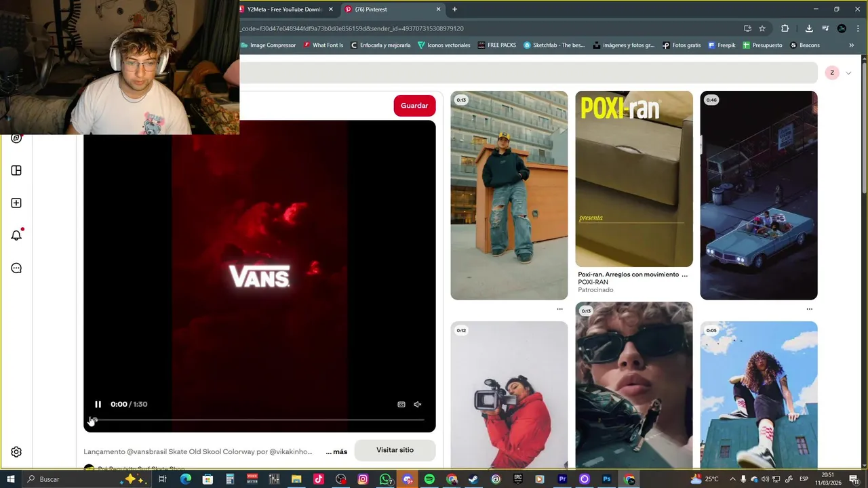Close the Y2Meta tab
Screen dimensions: 868x488
tap(331, 9)
